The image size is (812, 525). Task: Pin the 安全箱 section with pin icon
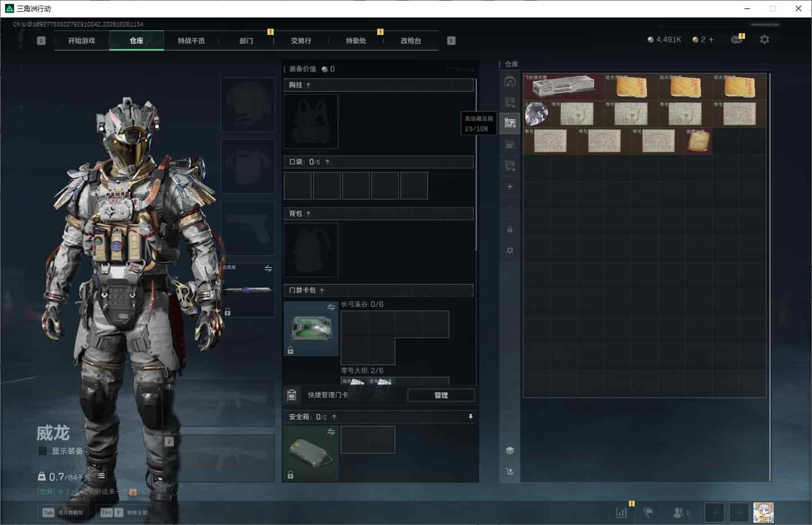click(471, 417)
